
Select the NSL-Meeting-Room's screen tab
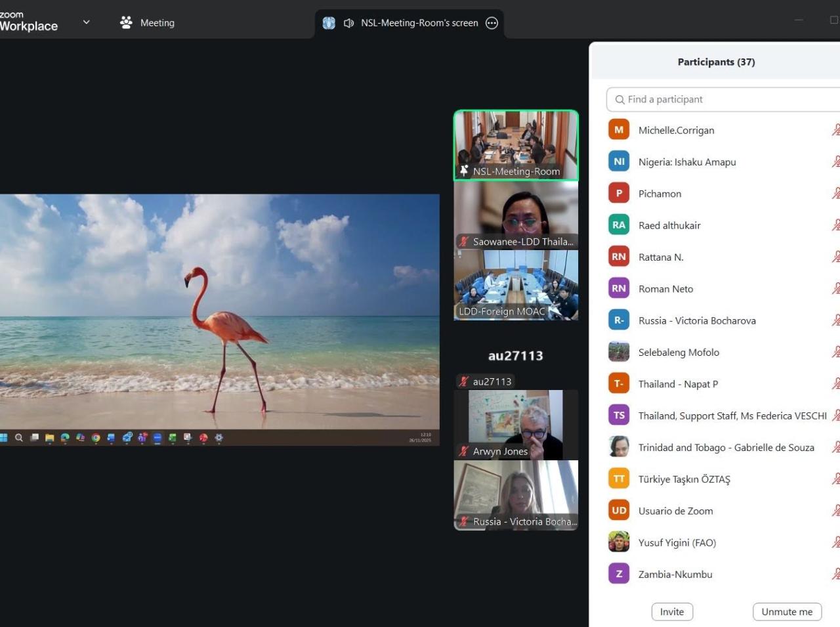tap(409, 23)
